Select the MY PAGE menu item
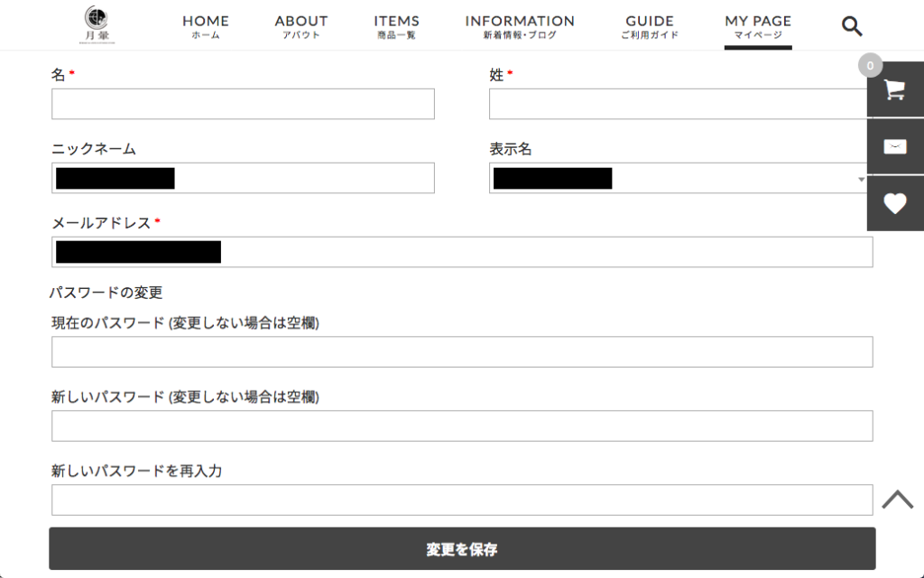Screen dimensions: 924x578 click(758, 26)
